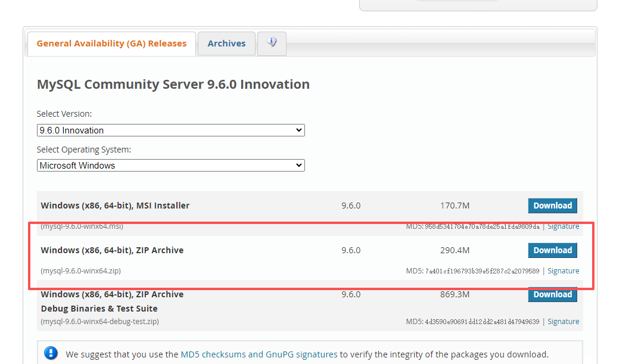The height and width of the screenshot is (364, 635).
Task: Click the file name (mysql-9.6.0-winx64-debug-test.zip)
Action: click(x=99, y=322)
